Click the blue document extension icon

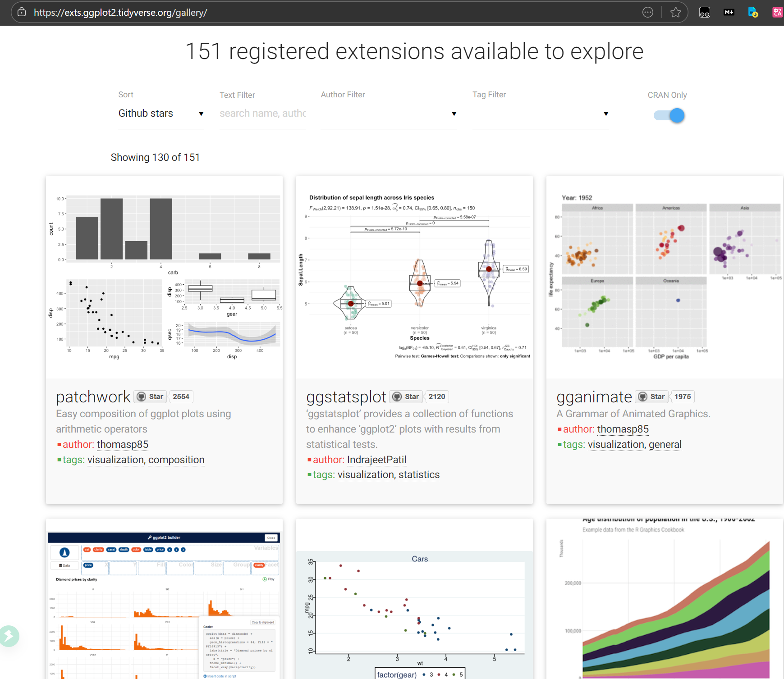coord(753,12)
